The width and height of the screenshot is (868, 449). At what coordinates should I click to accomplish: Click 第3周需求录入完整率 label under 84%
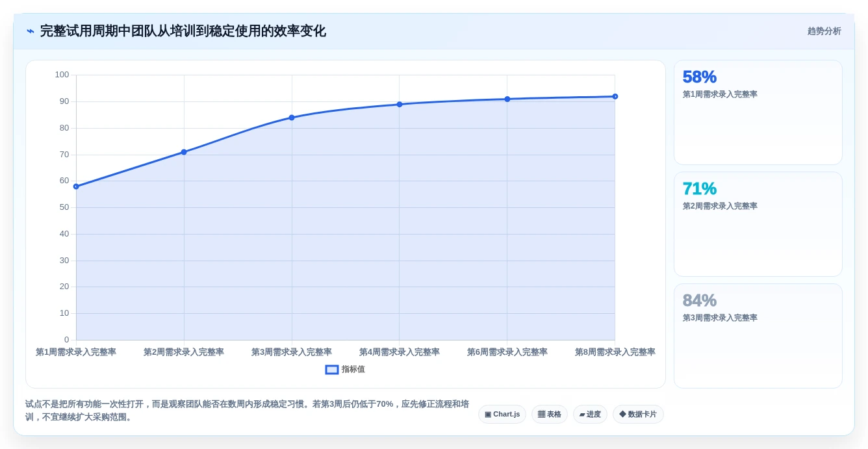720,318
